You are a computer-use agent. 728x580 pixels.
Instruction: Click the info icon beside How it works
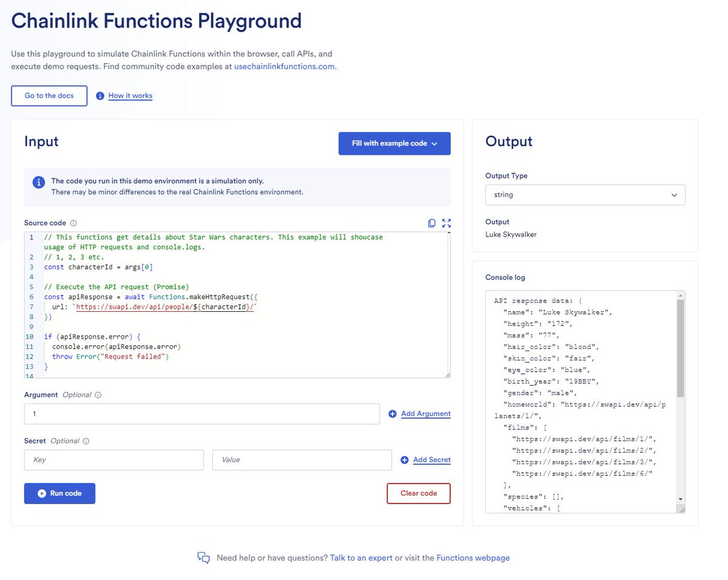pos(100,96)
